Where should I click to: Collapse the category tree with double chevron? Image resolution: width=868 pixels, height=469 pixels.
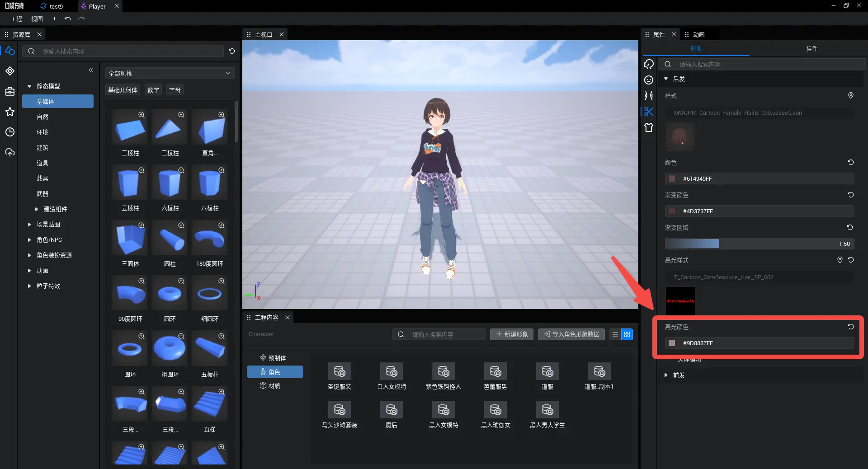(91, 70)
